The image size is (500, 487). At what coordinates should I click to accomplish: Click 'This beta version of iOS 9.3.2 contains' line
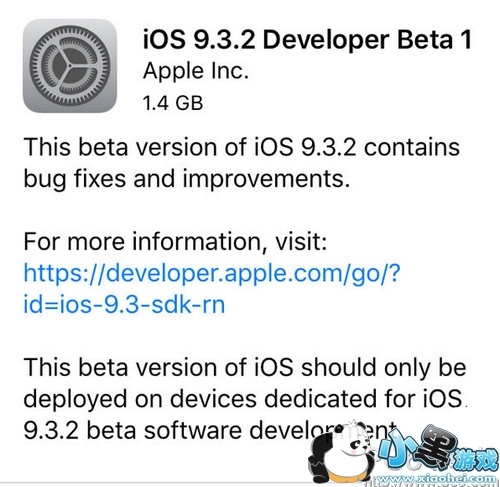(x=242, y=147)
